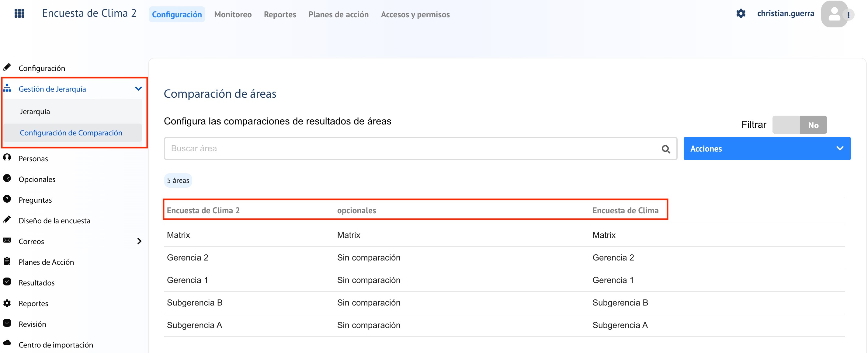Click Matrix in the opcionales column
The height and width of the screenshot is (353, 868).
[x=349, y=235]
